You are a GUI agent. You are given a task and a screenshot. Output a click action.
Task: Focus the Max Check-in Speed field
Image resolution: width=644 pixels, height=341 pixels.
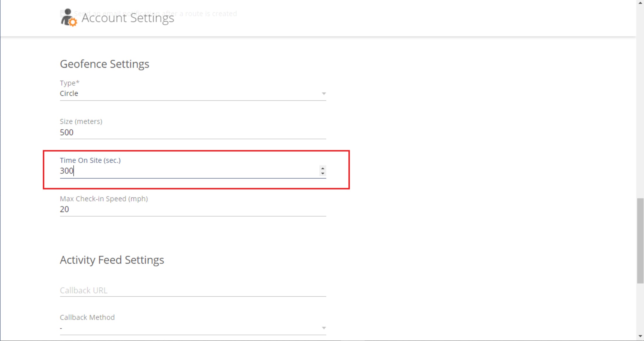coord(193,209)
